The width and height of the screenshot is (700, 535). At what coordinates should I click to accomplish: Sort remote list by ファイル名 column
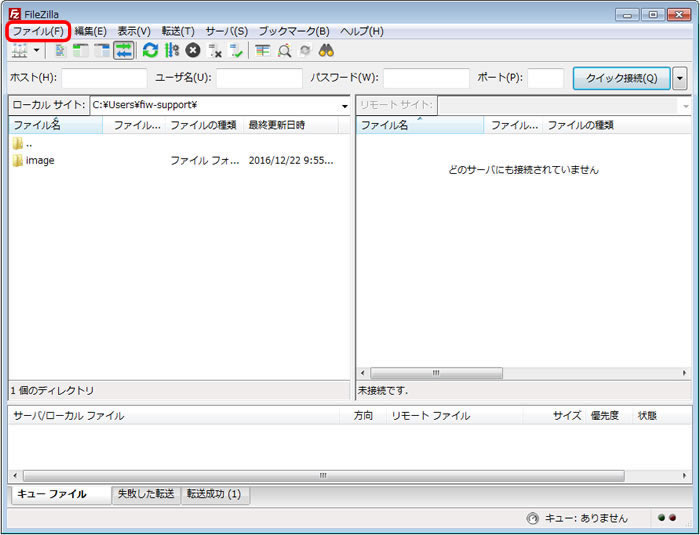420,125
